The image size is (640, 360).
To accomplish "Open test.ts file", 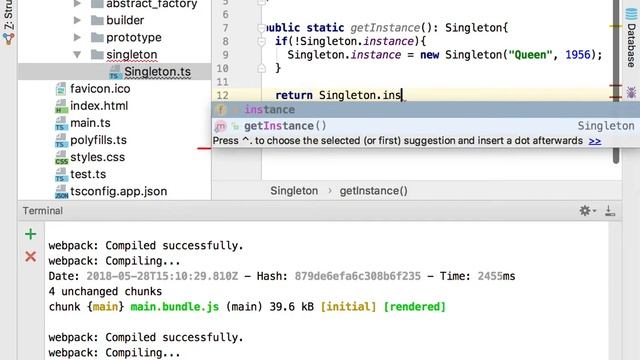I will pos(88,174).
